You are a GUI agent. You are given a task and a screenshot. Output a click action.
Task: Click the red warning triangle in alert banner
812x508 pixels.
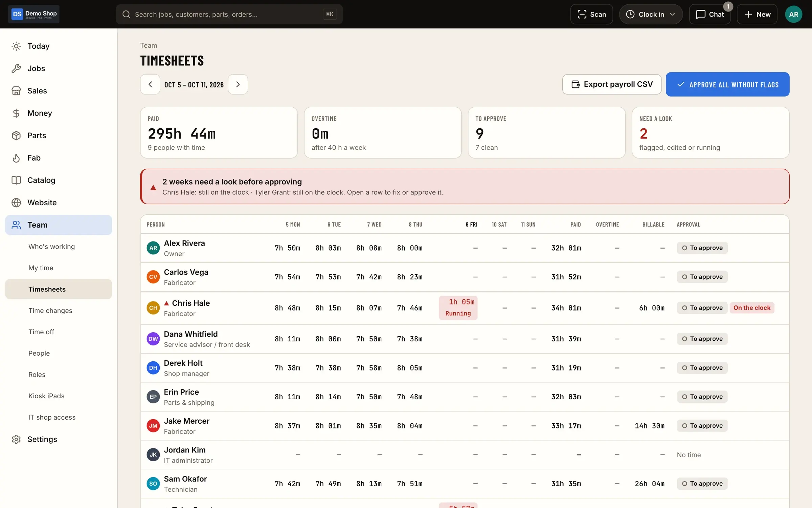pyautogui.click(x=153, y=187)
